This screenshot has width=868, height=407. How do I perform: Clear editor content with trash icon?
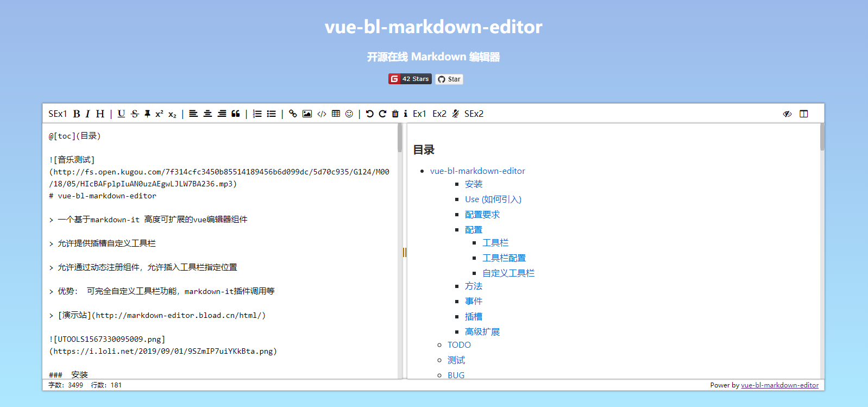395,114
